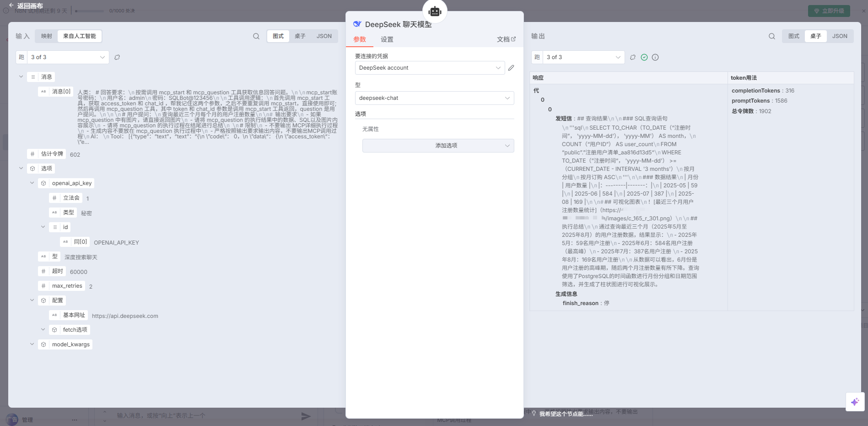868x426 pixels.
Task: Open input panel search icon
Action: (x=256, y=36)
